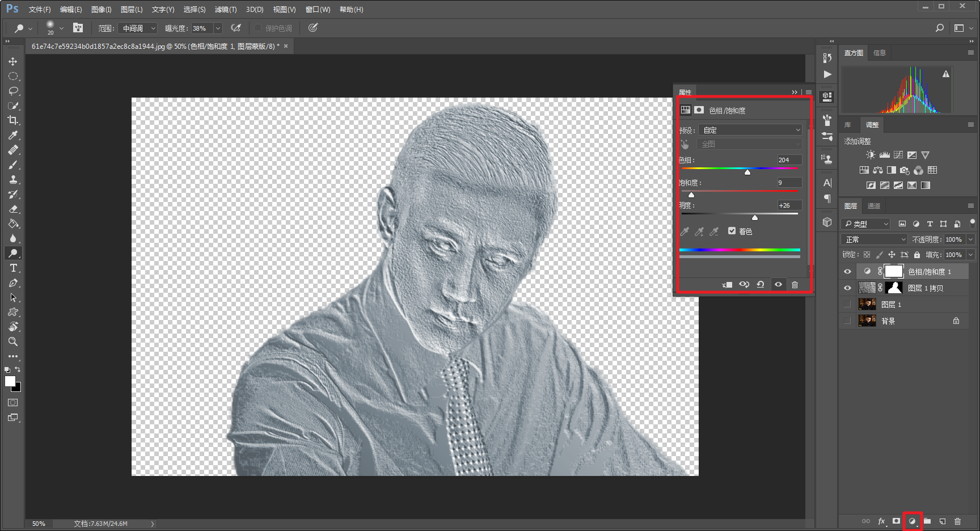The image size is (980, 531).
Task: Expand the 曝光度 exposure dropdown arrow
Action: point(218,28)
